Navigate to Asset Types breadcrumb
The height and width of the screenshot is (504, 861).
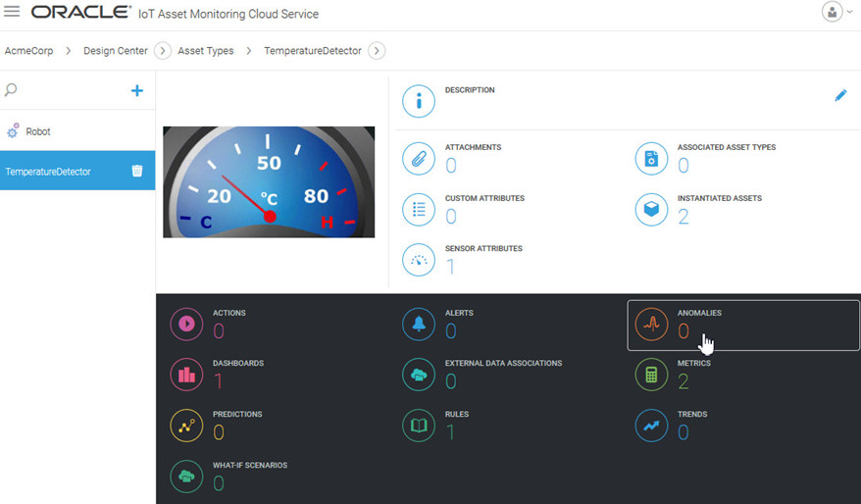[x=205, y=51]
